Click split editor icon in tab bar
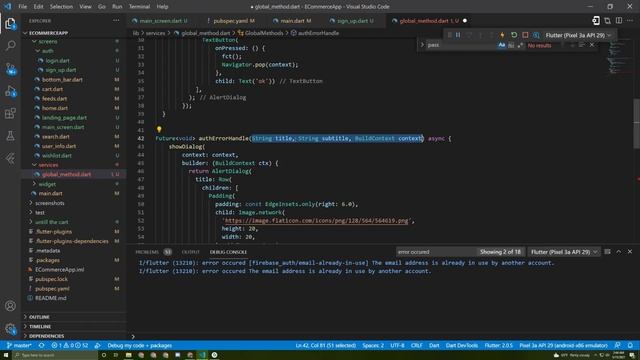 619,20
